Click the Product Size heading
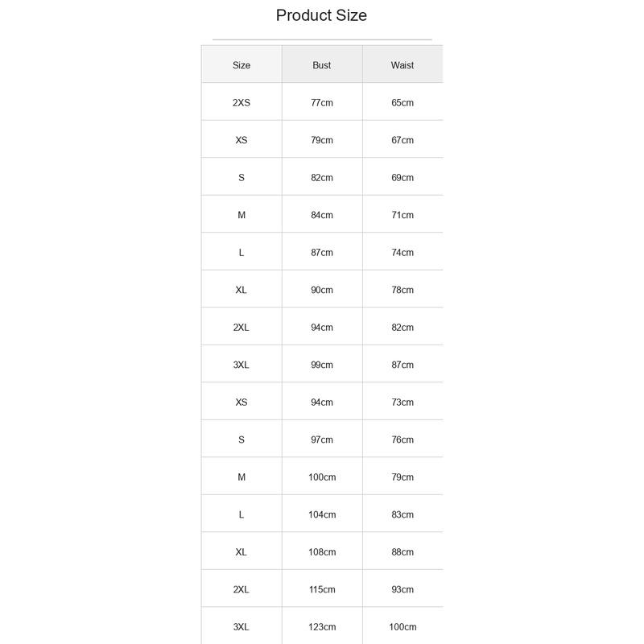This screenshot has height=644, width=644. click(x=321, y=15)
